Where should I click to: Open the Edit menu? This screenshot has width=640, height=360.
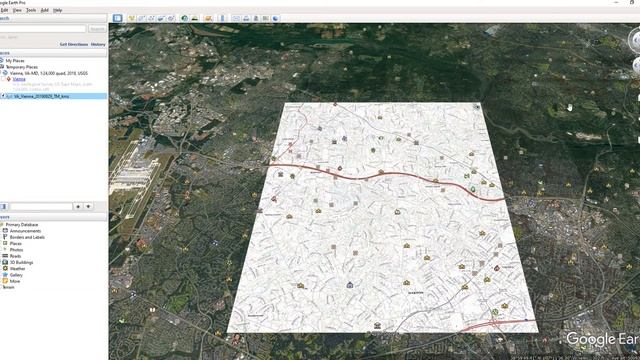point(4,10)
